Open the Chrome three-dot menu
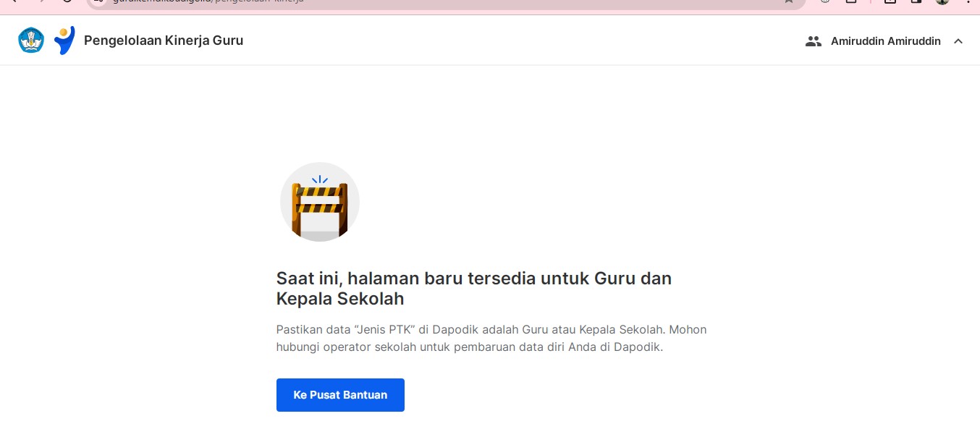 pyautogui.click(x=968, y=1)
